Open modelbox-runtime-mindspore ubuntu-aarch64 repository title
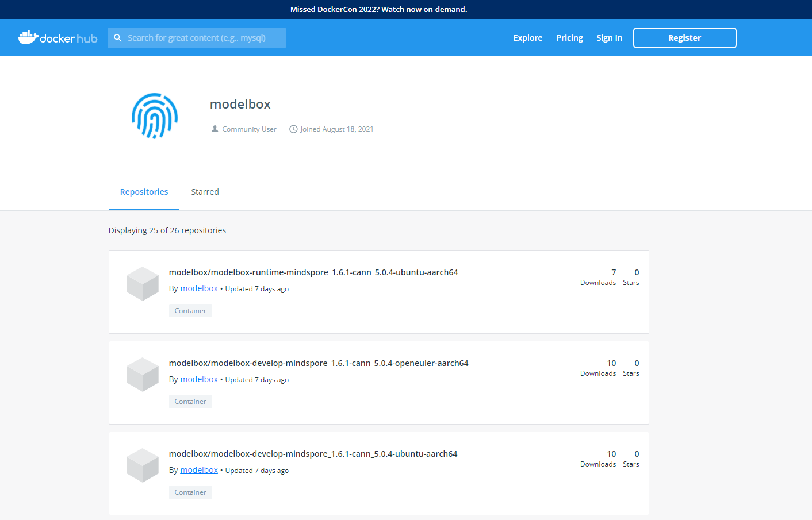Image resolution: width=812 pixels, height=520 pixels. tap(313, 272)
